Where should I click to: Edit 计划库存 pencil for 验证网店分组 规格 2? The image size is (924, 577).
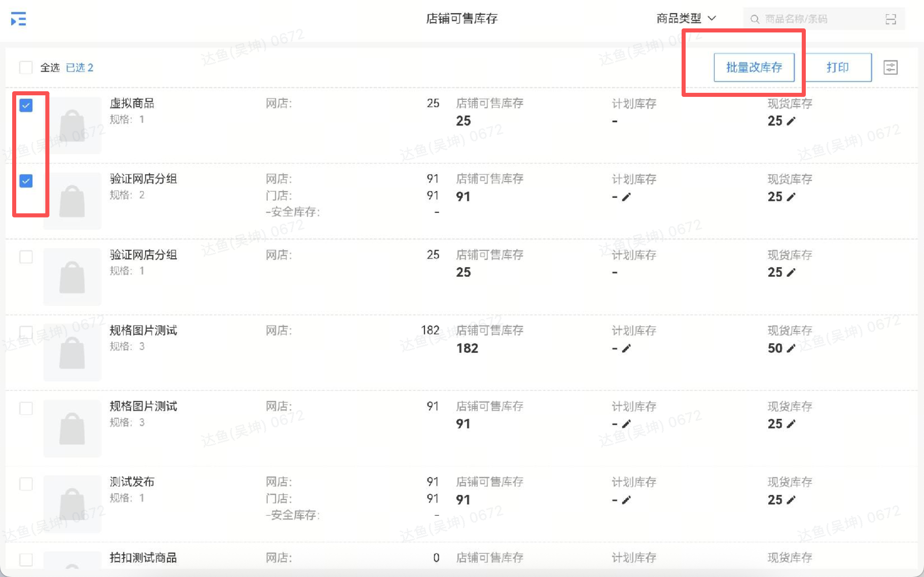(626, 197)
